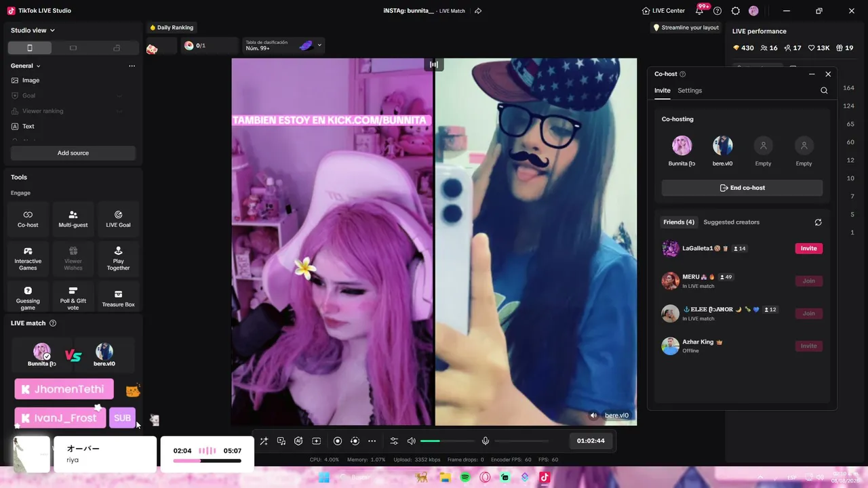Switch to the Invite tab
The width and height of the screenshot is (868, 488).
coord(663,91)
